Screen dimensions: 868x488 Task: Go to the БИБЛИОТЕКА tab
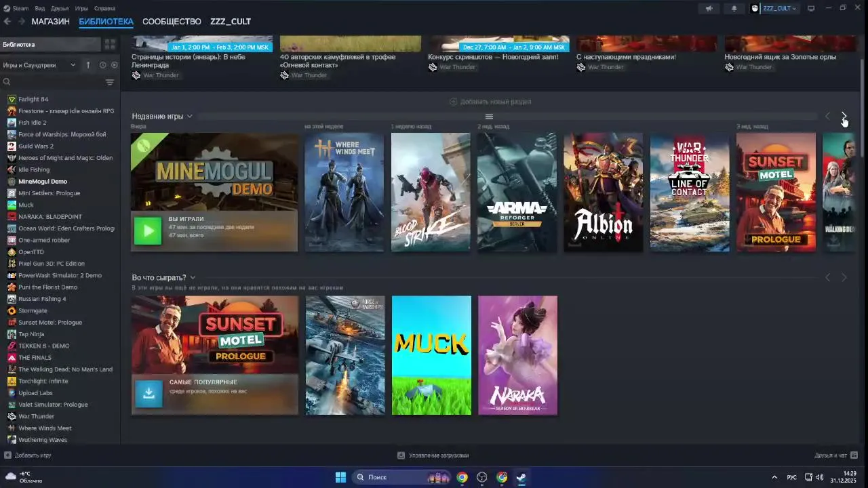(x=106, y=22)
